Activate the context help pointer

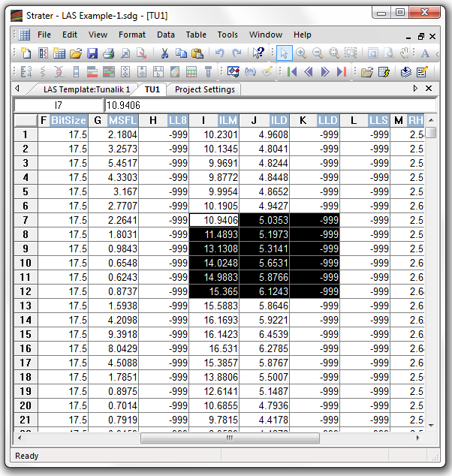(258, 53)
